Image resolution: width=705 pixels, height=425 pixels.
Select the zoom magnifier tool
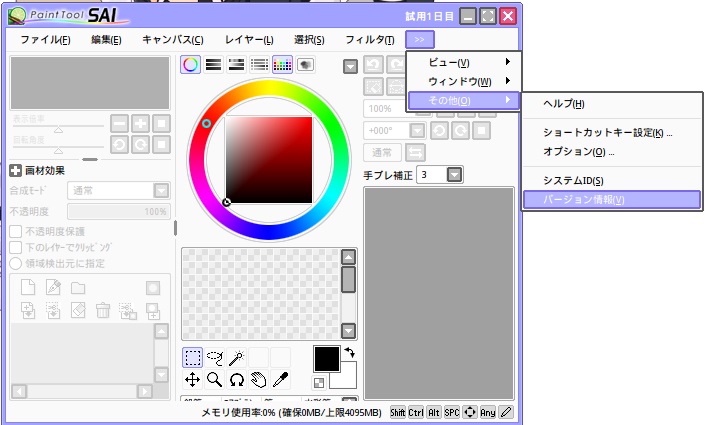215,380
